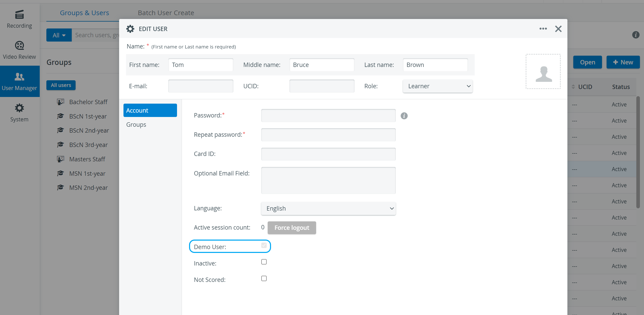Open the System gear section
This screenshot has width=644, height=315.
coord(19,113)
